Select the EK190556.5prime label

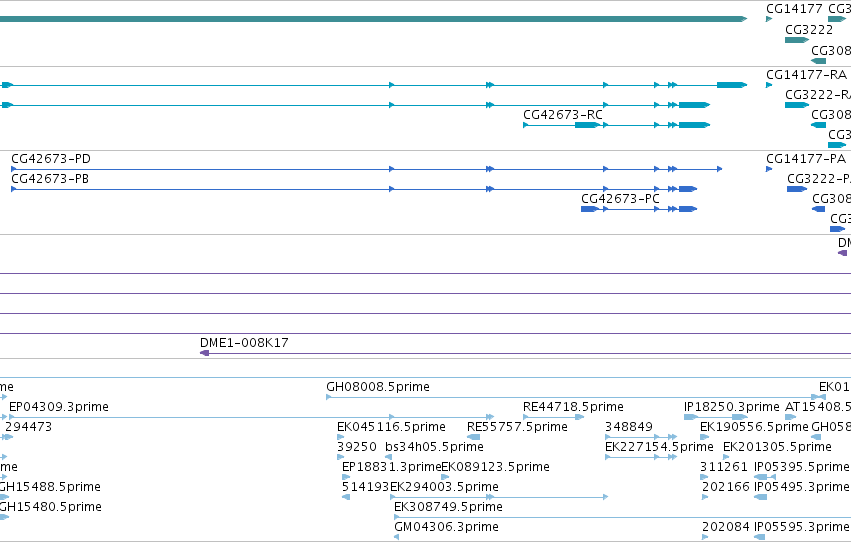coord(754,427)
